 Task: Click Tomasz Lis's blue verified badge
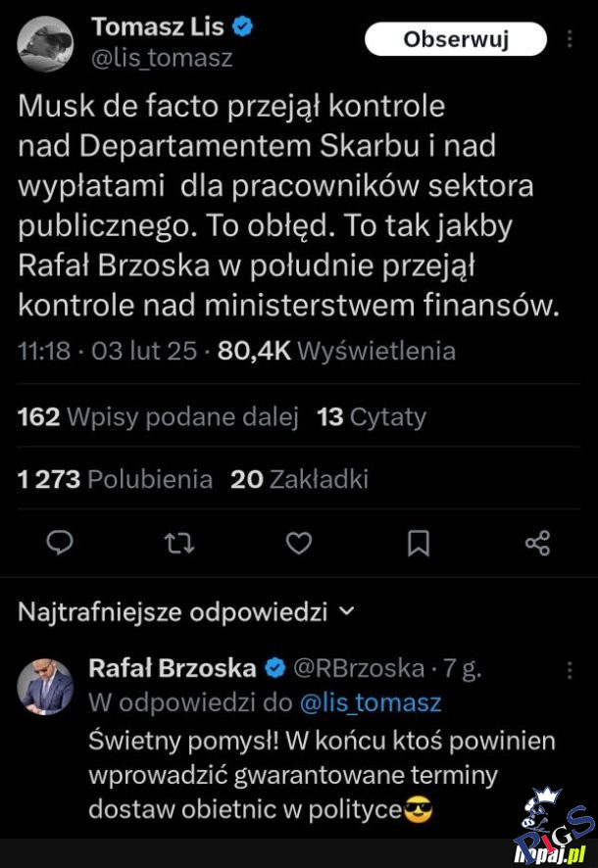click(x=243, y=27)
